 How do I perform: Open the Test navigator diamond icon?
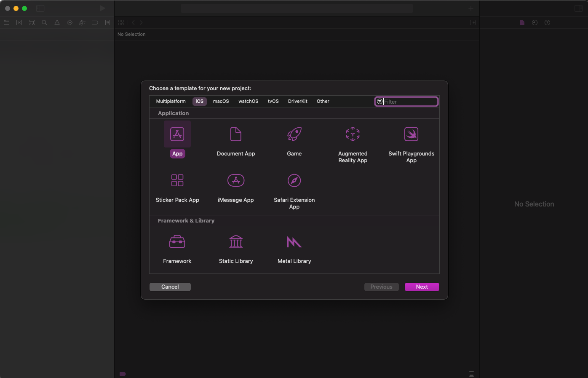(x=69, y=23)
